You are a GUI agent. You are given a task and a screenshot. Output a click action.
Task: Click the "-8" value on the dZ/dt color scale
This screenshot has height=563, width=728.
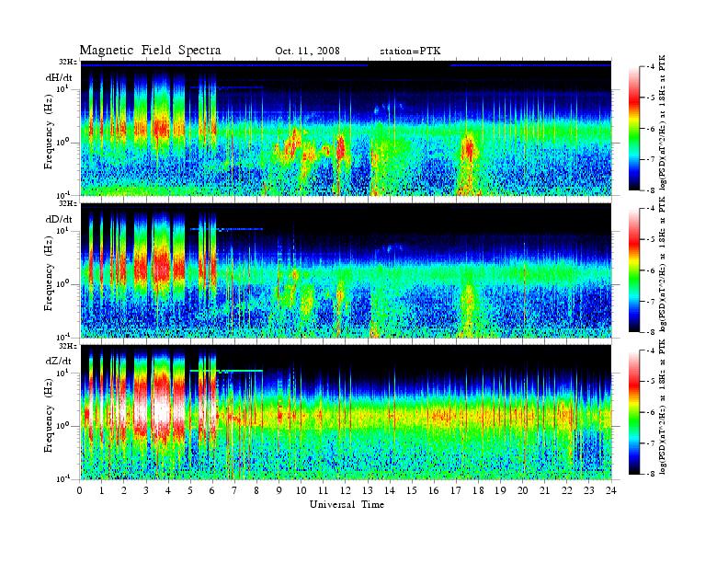(x=649, y=474)
